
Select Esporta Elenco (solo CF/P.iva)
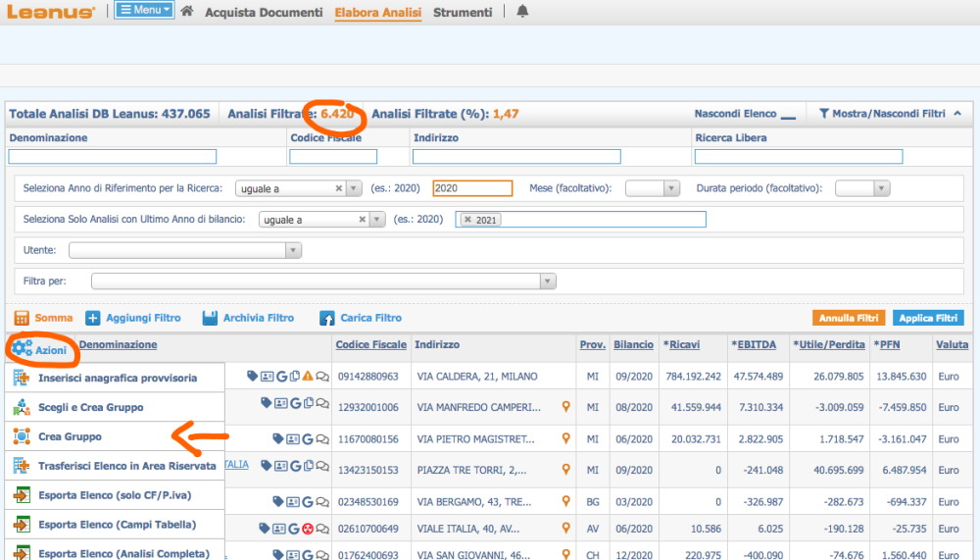click(115, 495)
